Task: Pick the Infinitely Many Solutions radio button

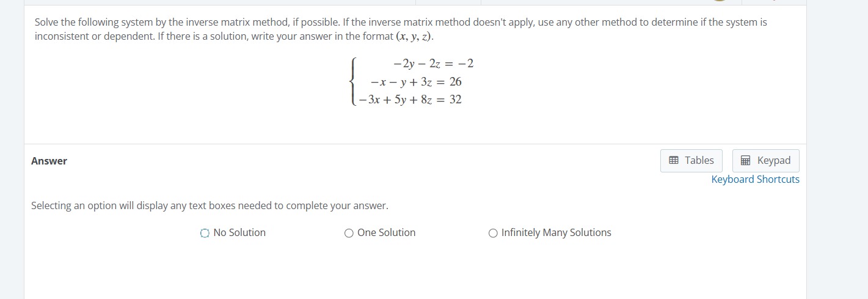Action: (493, 233)
